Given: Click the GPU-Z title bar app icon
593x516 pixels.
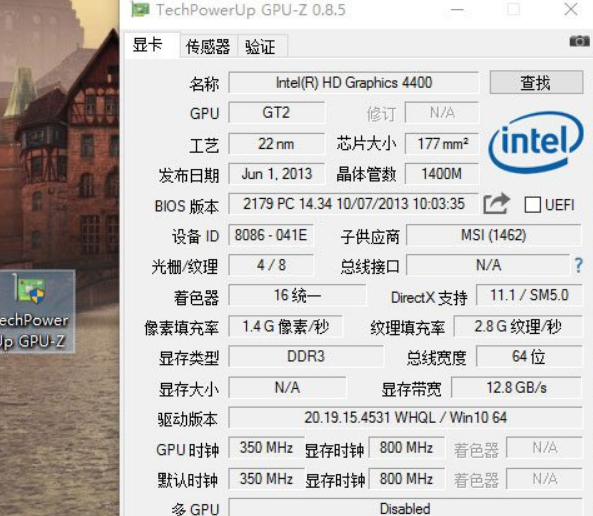Looking at the screenshot, I should click(140, 10).
